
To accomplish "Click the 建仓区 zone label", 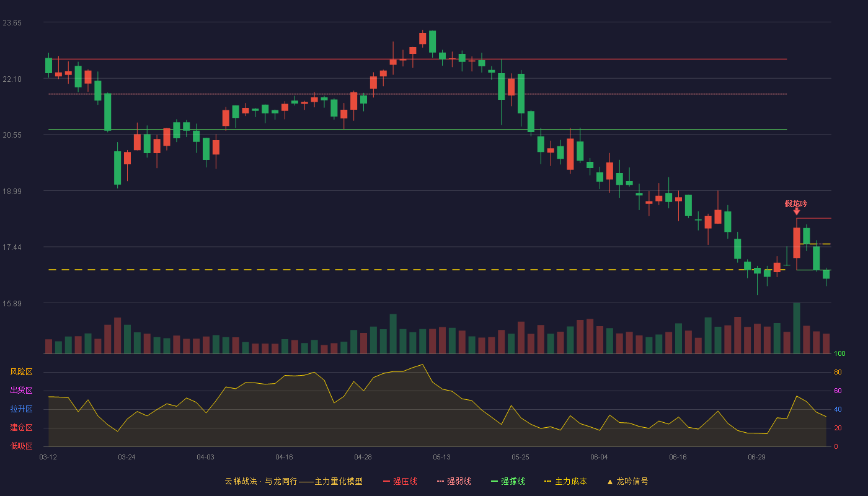I will pyautogui.click(x=22, y=428).
